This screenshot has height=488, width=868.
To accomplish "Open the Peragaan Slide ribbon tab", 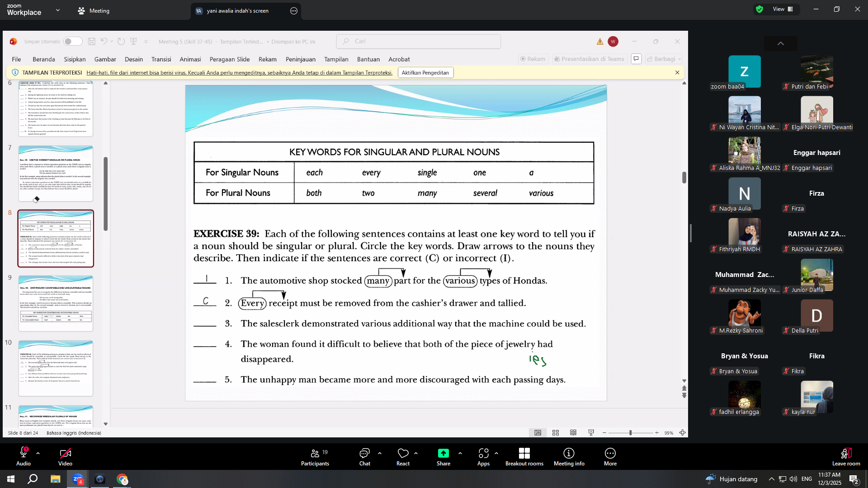I will (230, 59).
